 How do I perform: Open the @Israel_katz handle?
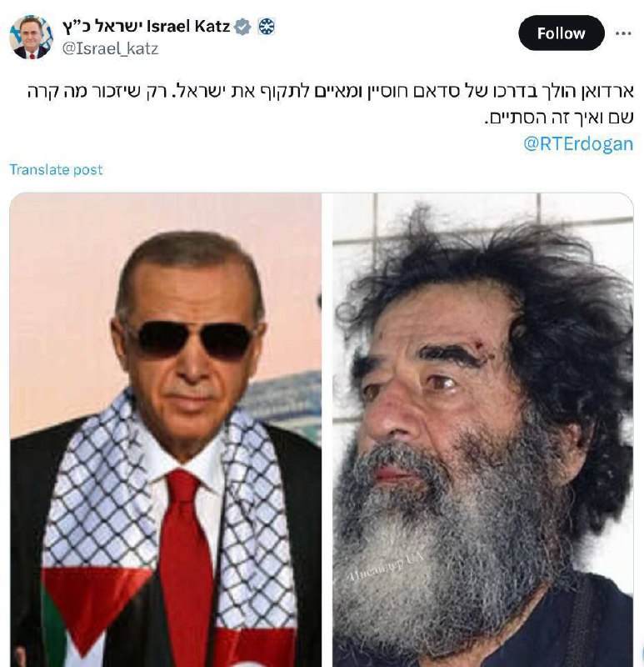coord(110,48)
